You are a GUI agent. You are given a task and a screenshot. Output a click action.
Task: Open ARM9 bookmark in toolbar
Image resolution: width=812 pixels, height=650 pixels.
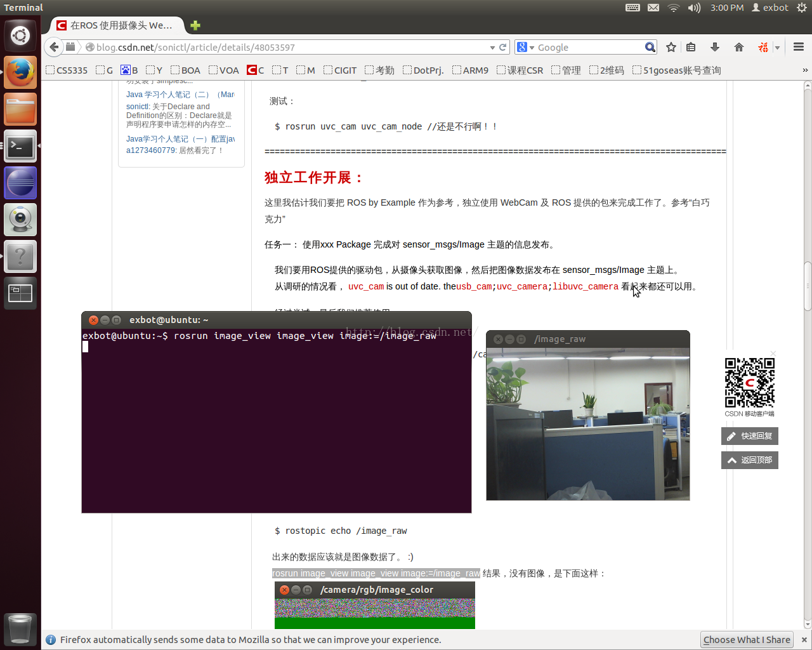(470, 70)
